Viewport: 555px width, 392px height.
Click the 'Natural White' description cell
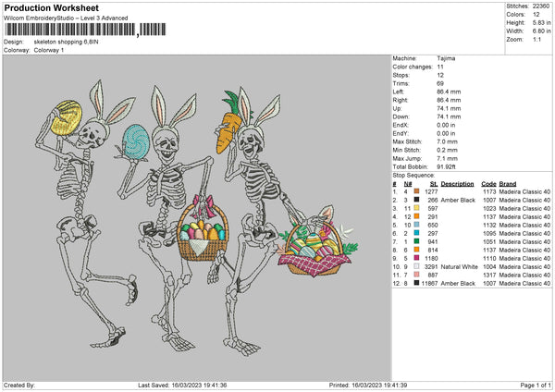(460, 267)
